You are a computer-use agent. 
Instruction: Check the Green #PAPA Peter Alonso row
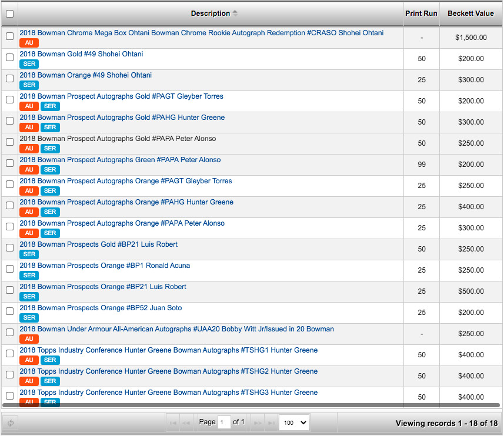click(x=9, y=163)
